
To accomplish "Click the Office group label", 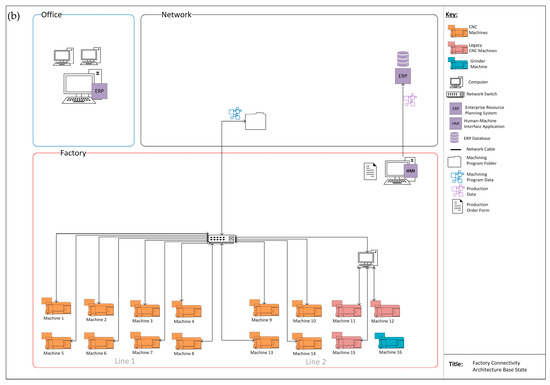I will [x=52, y=15].
